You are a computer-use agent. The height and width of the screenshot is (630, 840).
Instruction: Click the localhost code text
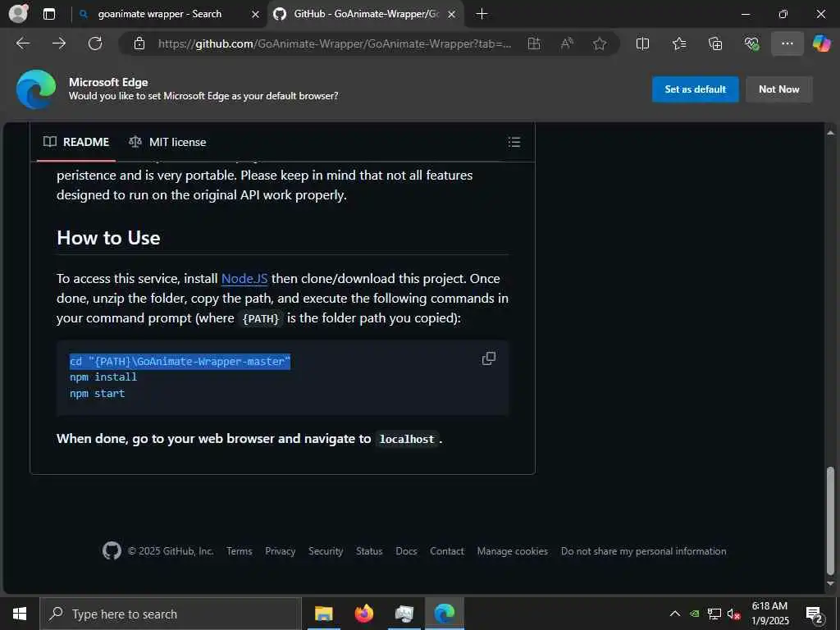[407, 440]
